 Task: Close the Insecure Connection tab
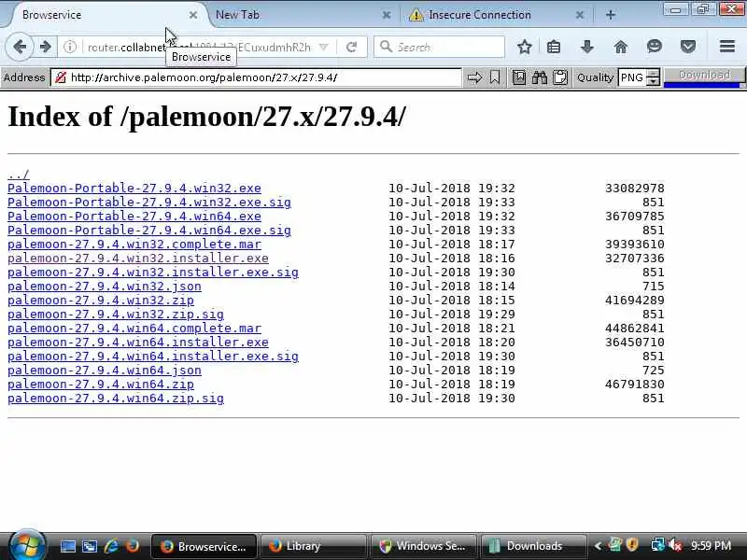[x=579, y=15]
